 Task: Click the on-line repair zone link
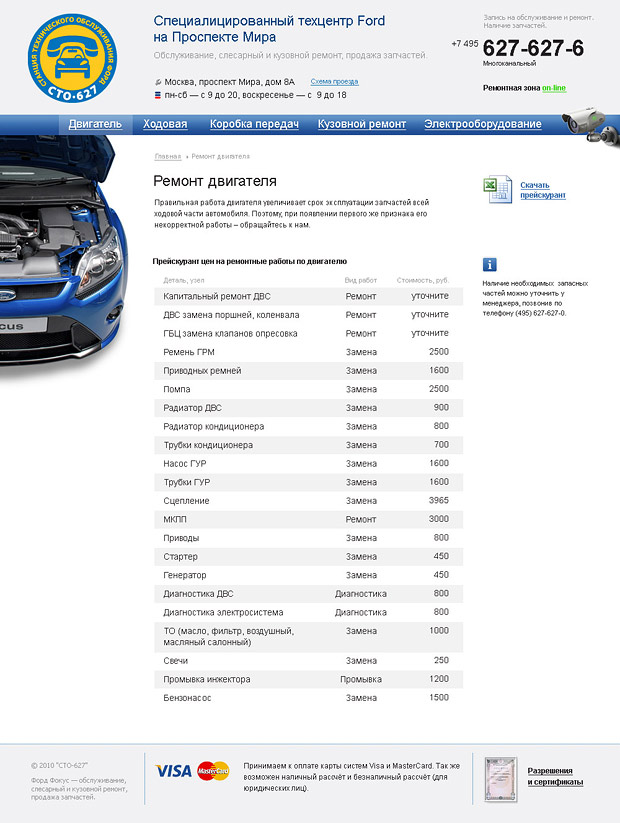tap(554, 88)
